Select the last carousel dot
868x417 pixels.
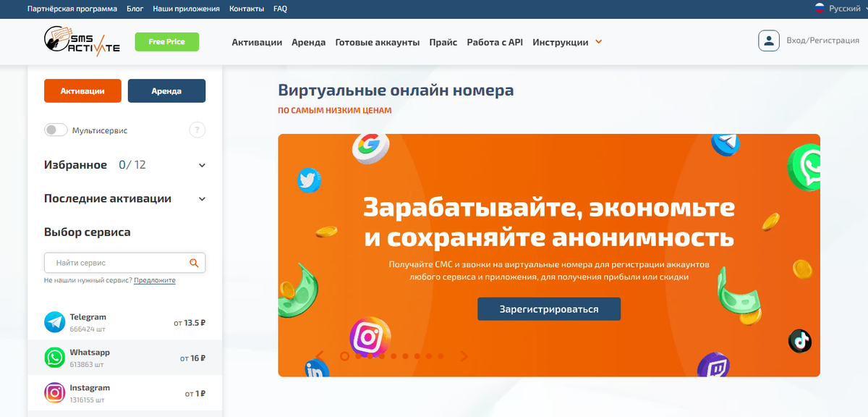point(440,355)
